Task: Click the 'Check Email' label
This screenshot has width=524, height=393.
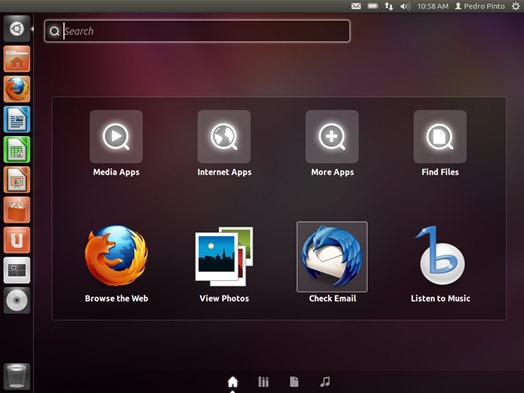Action: click(x=333, y=298)
